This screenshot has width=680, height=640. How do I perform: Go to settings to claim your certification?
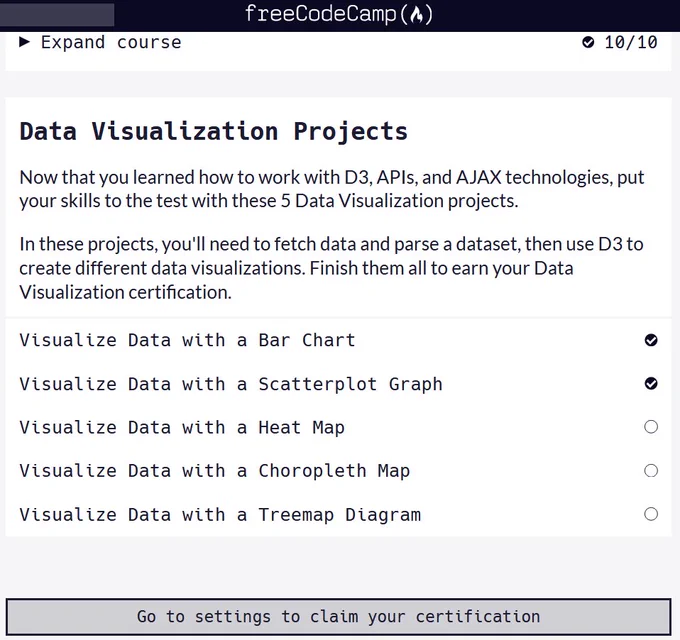(338, 617)
